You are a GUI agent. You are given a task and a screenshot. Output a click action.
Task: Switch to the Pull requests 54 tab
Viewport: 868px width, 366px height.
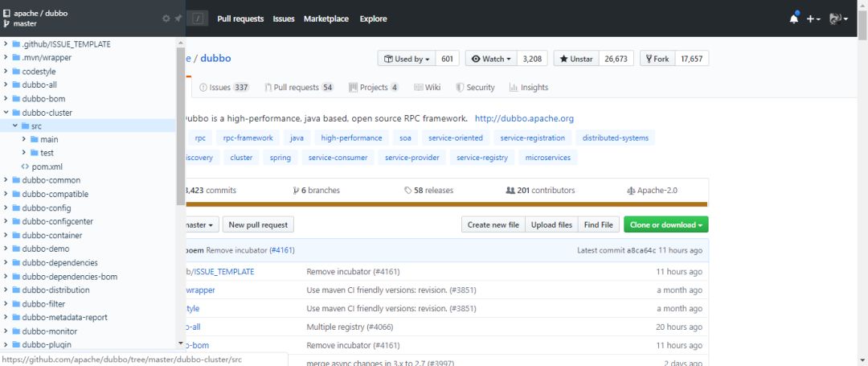click(299, 88)
